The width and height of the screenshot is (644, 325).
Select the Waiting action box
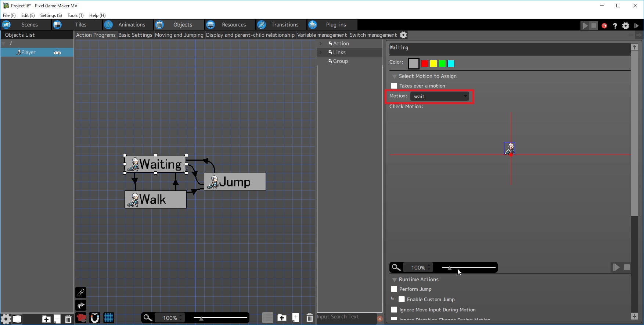click(155, 164)
